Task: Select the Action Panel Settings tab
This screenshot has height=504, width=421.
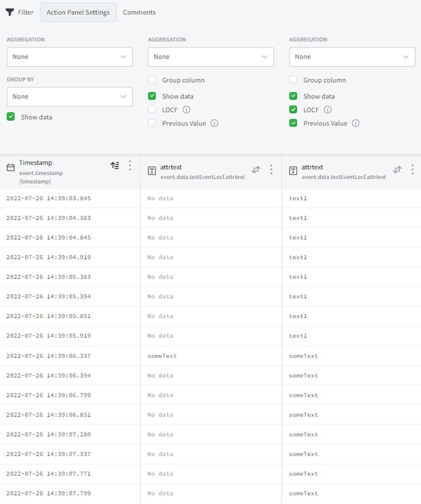Action: coord(78,12)
